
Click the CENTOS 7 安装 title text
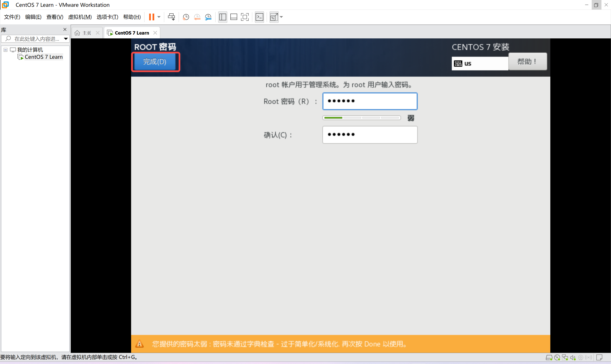click(x=480, y=47)
